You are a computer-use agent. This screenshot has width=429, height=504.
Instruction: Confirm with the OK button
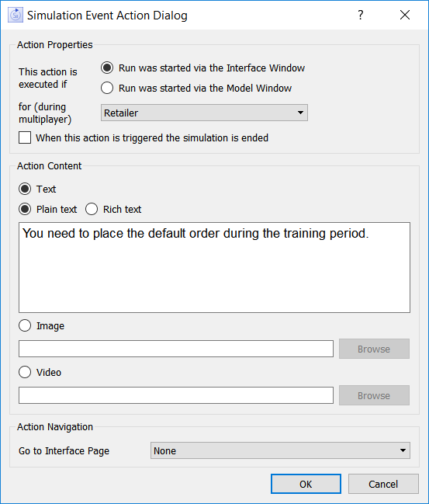click(x=306, y=484)
